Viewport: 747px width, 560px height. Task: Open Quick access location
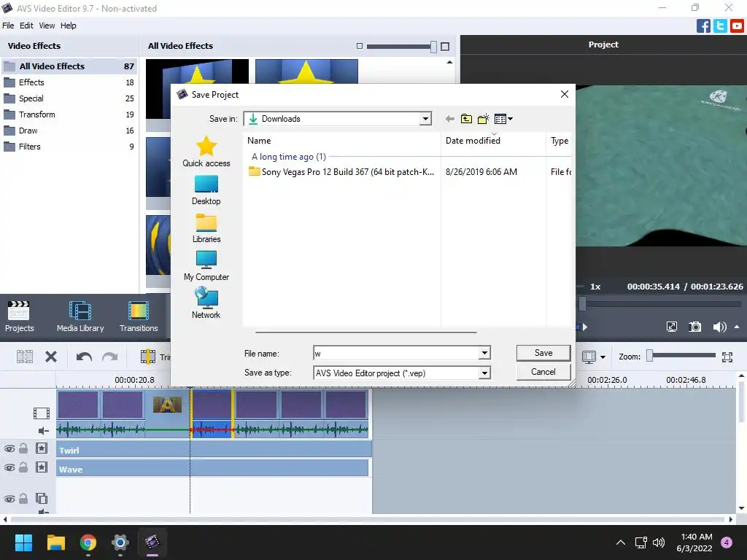click(x=206, y=152)
